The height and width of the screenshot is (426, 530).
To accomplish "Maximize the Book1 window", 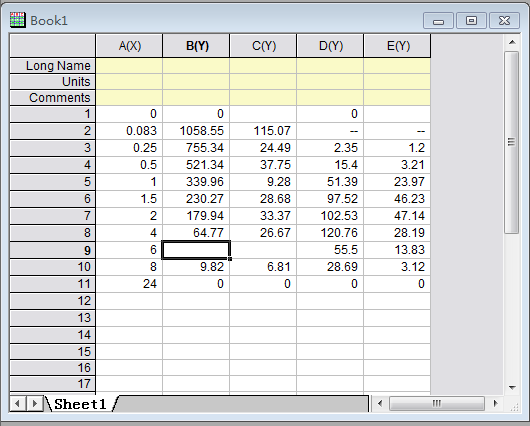I will [471, 21].
